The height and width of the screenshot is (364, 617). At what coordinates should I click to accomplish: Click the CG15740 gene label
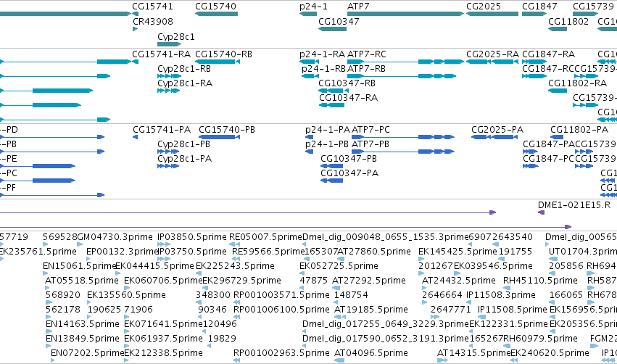coord(215,7)
